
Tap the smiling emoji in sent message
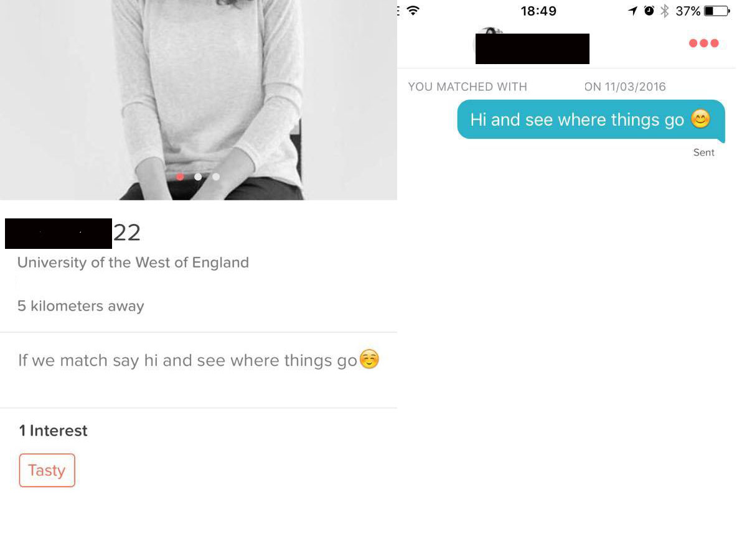point(700,119)
